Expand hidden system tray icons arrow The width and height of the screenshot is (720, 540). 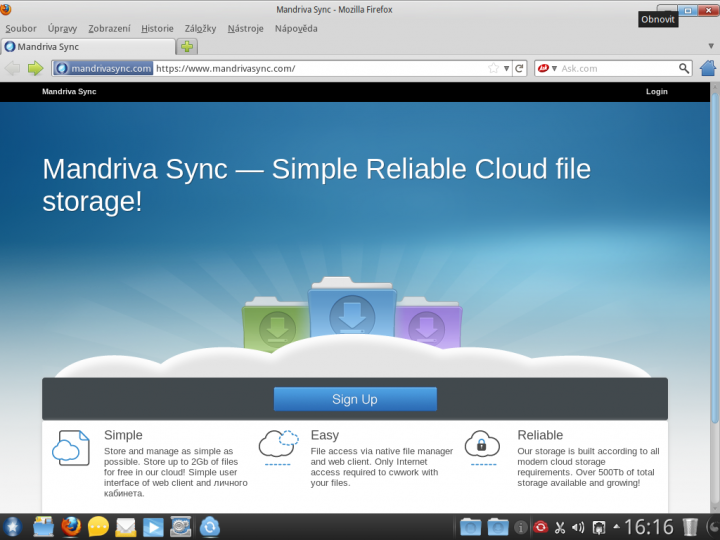616,526
